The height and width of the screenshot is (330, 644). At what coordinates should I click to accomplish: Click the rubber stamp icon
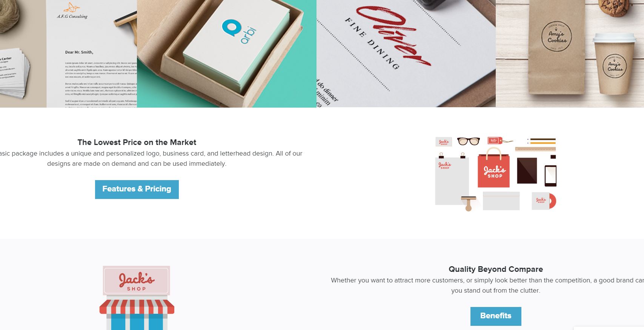[469, 203]
